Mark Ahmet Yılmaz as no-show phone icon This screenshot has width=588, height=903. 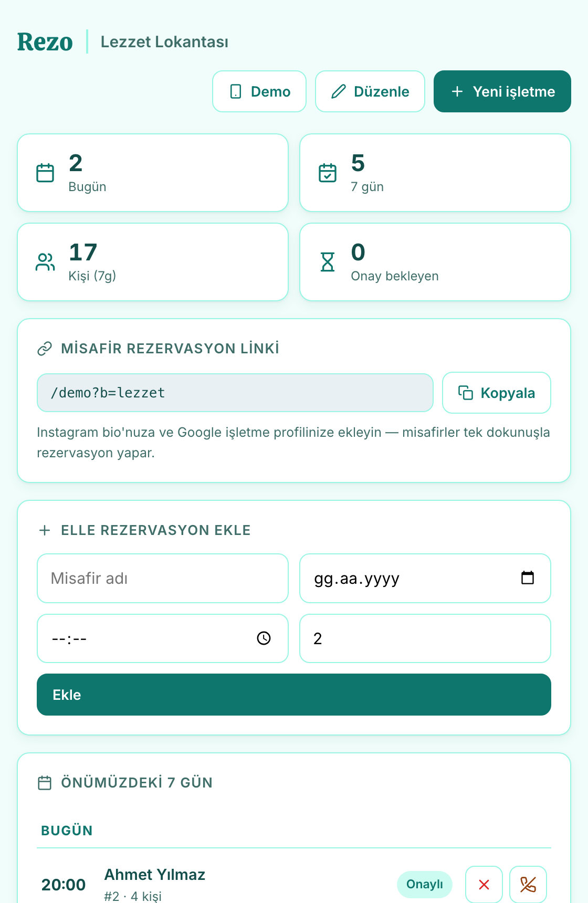pyautogui.click(x=528, y=885)
